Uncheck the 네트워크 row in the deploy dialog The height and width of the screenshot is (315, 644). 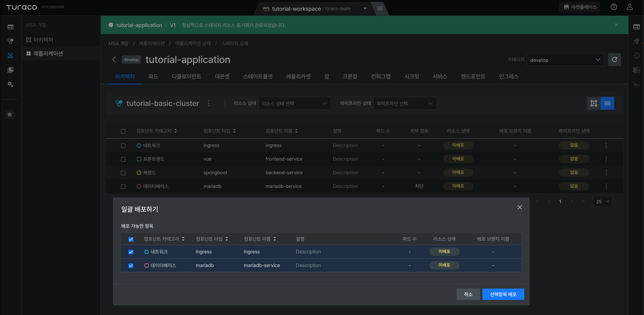pyautogui.click(x=131, y=252)
